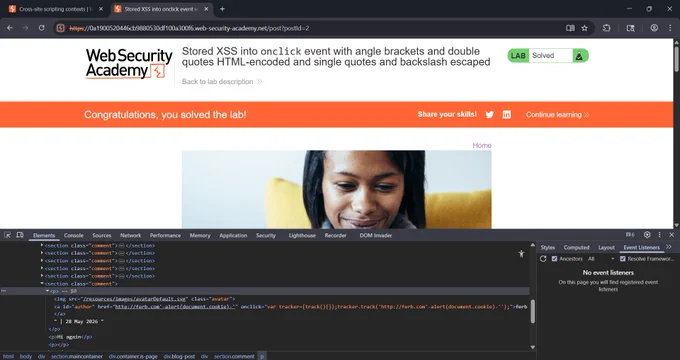Switch to the Elements tab
The image size is (680, 360).
[44, 235]
